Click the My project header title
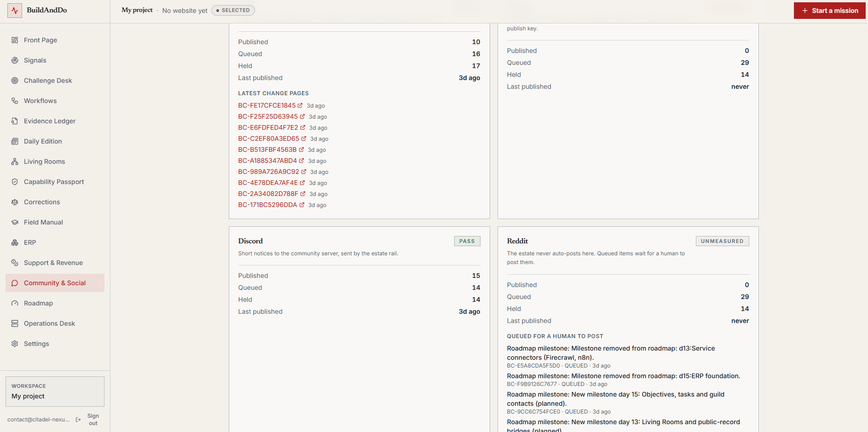This screenshot has width=868, height=432. (x=137, y=10)
